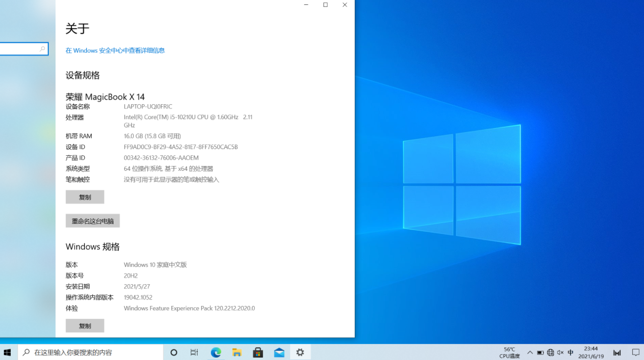
Task: Maximize the Settings window
Action: coord(325,5)
